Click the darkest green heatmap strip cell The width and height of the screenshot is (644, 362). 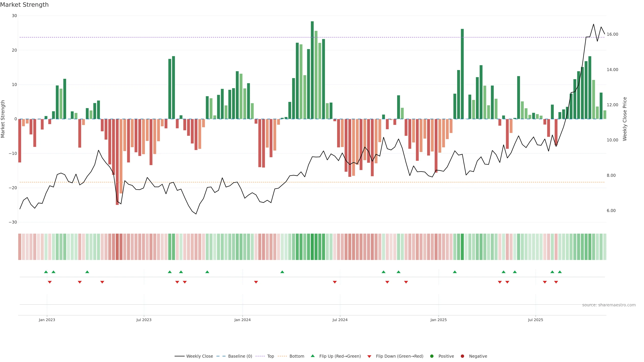click(312, 247)
